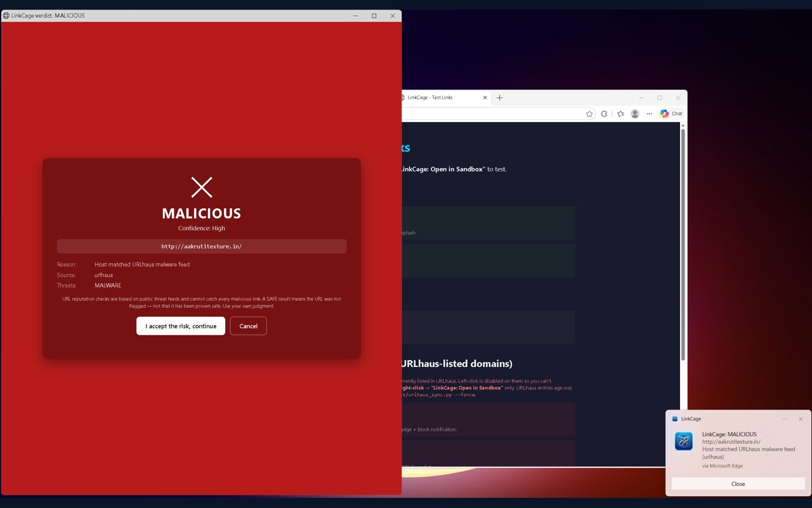This screenshot has height=508, width=812.
Task: Click the "LinkCage: MALICIOUS" notification title
Action: click(730, 434)
